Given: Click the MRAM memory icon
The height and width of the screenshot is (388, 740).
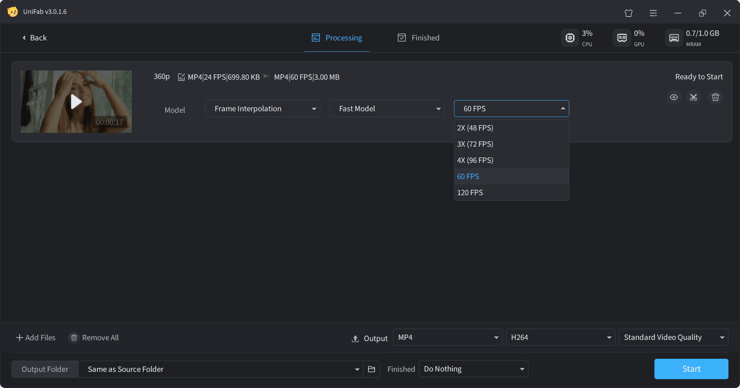Looking at the screenshot, I should pos(674,38).
